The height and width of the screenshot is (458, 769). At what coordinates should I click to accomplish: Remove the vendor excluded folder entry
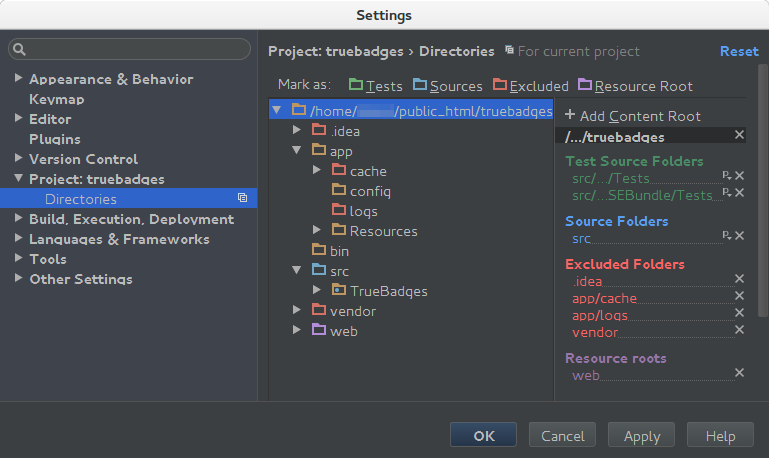coord(739,330)
